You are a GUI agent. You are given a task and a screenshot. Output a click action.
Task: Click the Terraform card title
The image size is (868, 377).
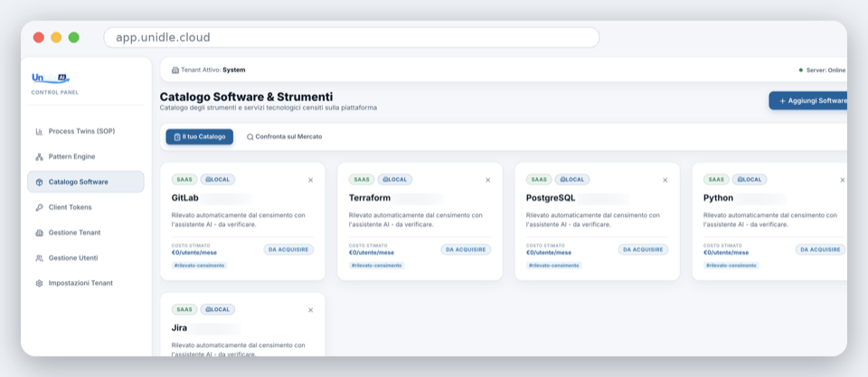tap(370, 198)
